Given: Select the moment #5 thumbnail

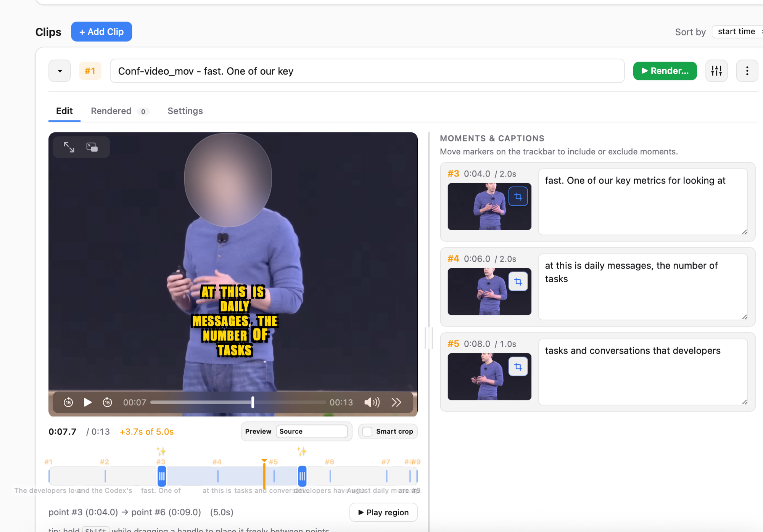Looking at the screenshot, I should click(489, 376).
